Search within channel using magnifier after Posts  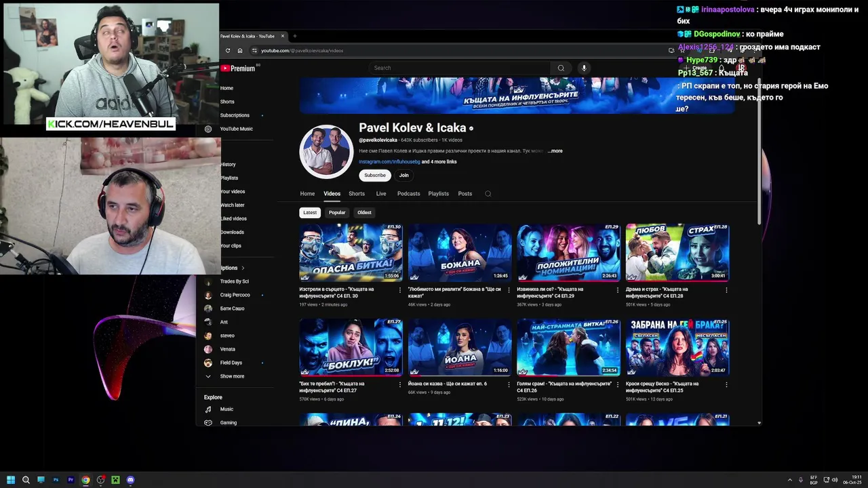[488, 194]
